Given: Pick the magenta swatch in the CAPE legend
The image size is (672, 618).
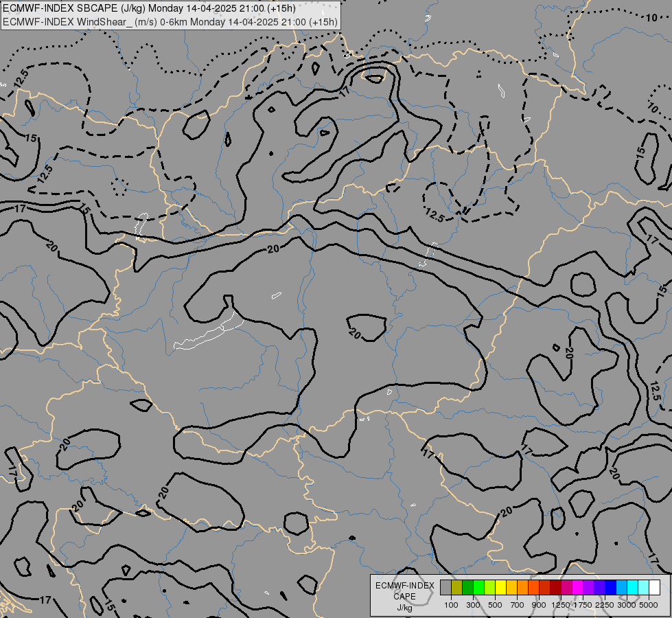Looking at the screenshot, I should [x=578, y=588].
